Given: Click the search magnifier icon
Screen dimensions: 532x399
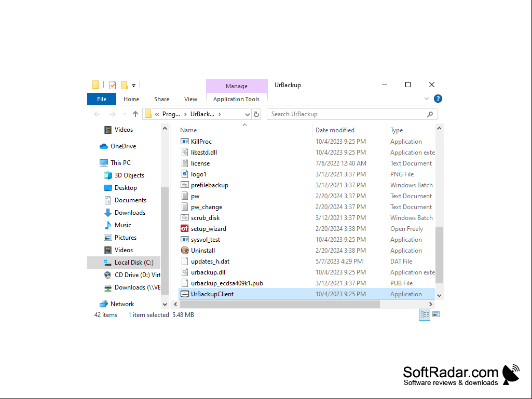Looking at the screenshot, I should [430, 114].
